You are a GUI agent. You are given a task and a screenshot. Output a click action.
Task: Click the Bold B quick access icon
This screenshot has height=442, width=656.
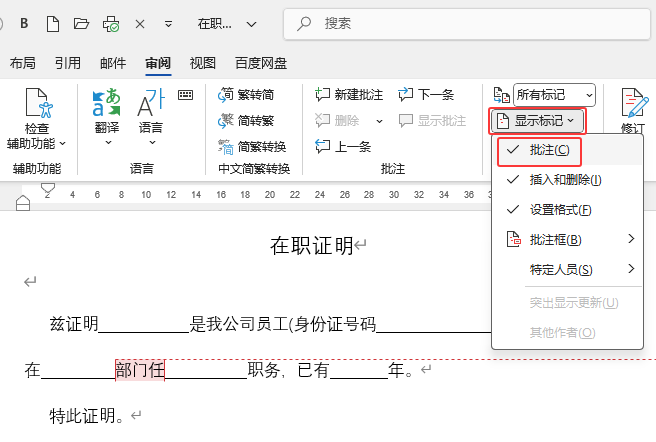24,23
